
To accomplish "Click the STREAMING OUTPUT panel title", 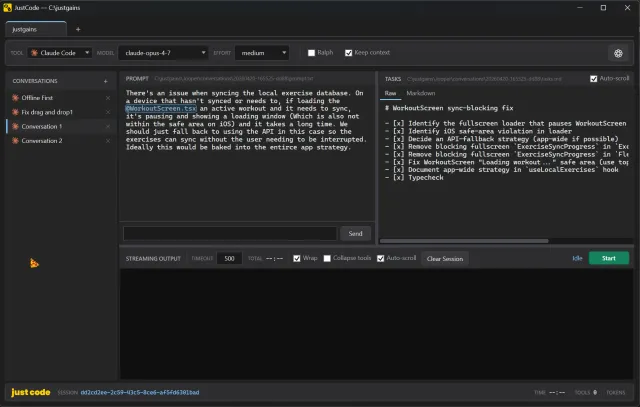I will pyautogui.click(x=153, y=259).
